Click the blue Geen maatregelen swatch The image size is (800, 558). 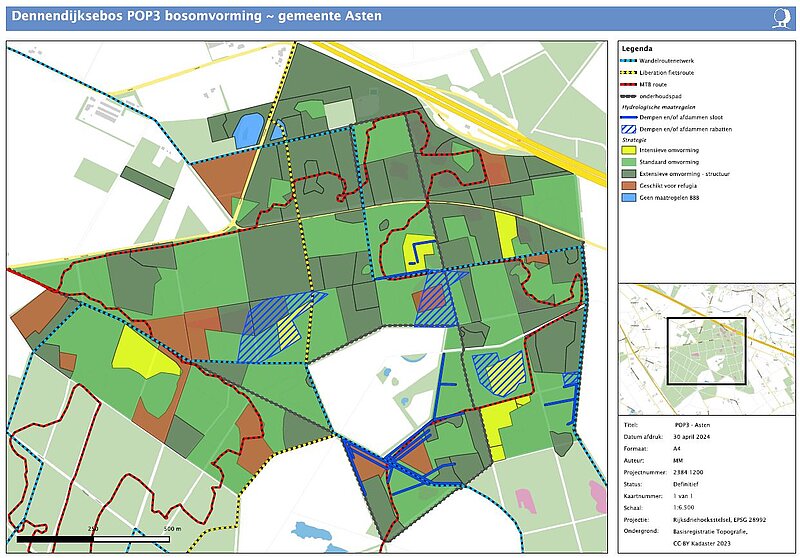(629, 198)
